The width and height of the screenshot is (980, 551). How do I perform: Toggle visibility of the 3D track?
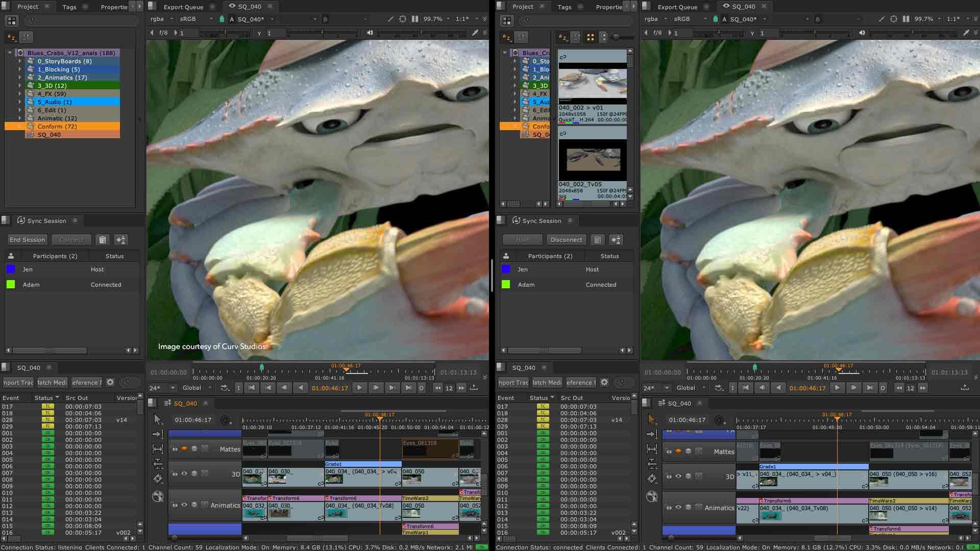184,473
